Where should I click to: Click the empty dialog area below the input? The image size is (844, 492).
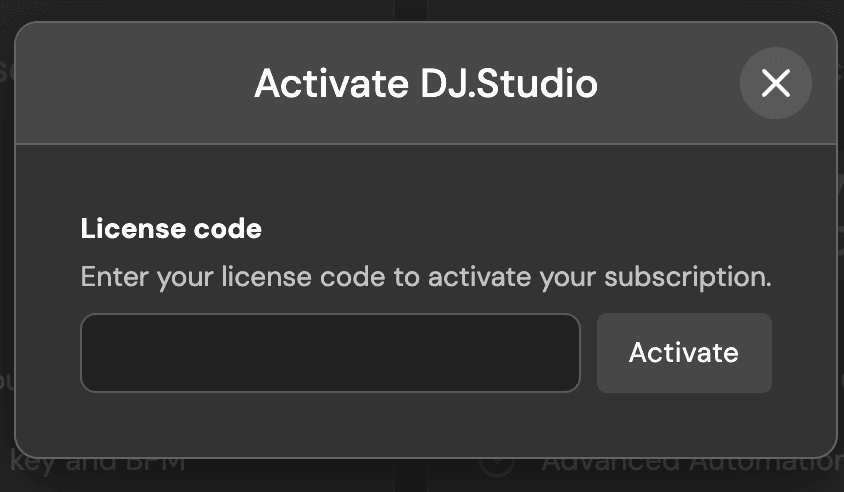[426, 424]
